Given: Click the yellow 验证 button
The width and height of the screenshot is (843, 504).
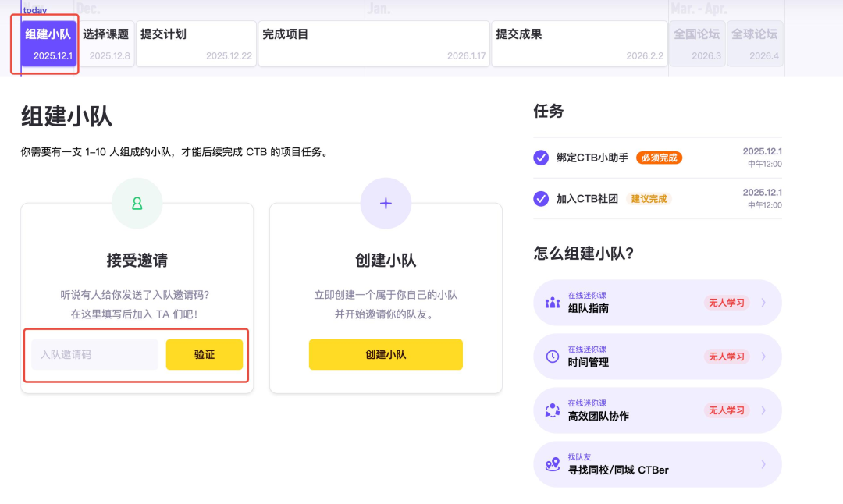Looking at the screenshot, I should click(x=205, y=354).
